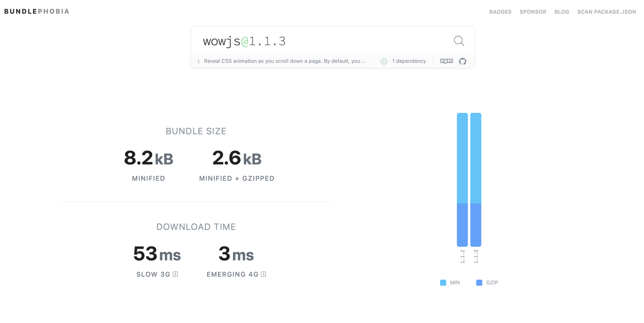Click the MINIFIED + GZIPPED label
This screenshot has height=323, width=644.
point(237,178)
